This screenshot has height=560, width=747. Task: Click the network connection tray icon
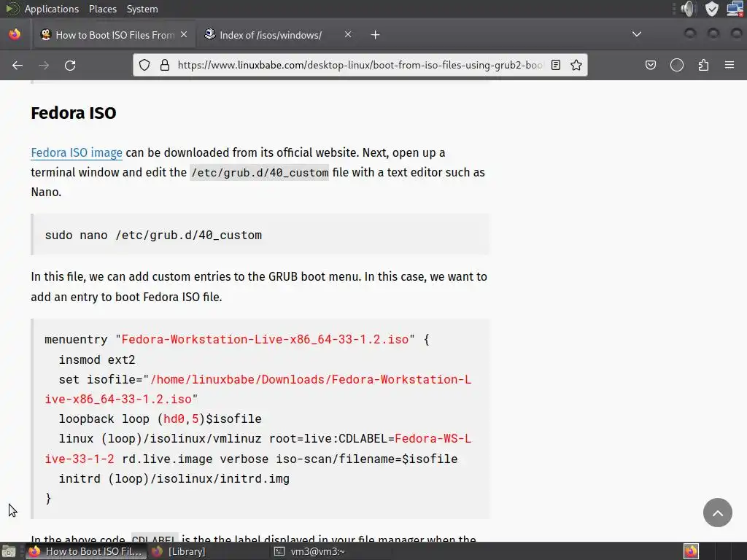(x=735, y=9)
